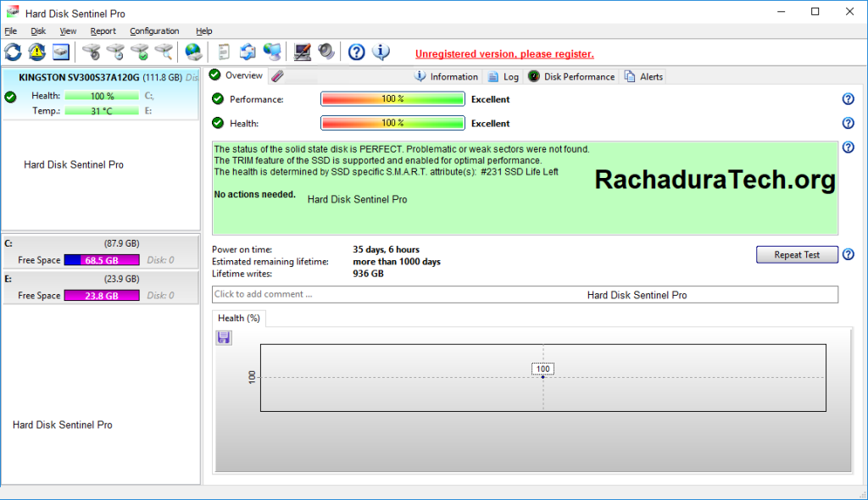Click the pencil-icon tab next to Overview

point(277,76)
